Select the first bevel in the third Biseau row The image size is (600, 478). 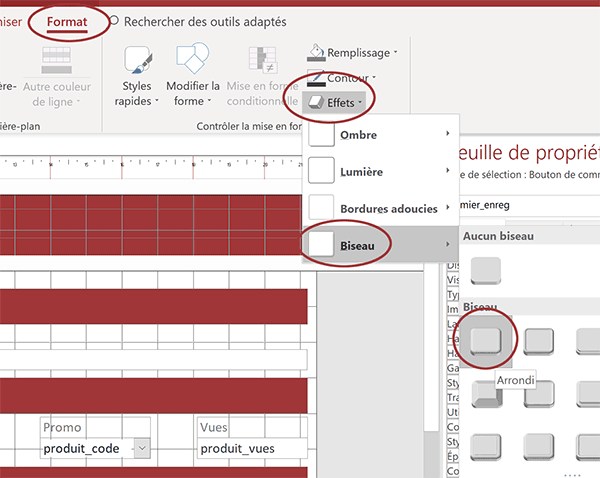tap(486, 447)
